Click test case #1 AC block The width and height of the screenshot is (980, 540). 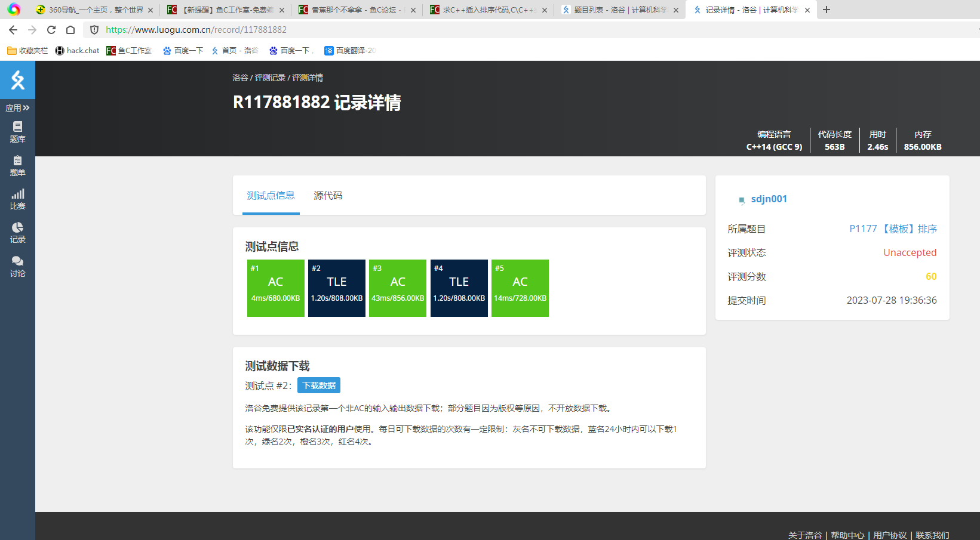tap(276, 288)
